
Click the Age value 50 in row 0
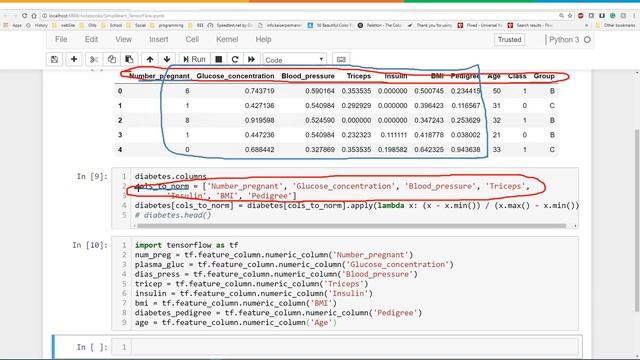point(496,91)
